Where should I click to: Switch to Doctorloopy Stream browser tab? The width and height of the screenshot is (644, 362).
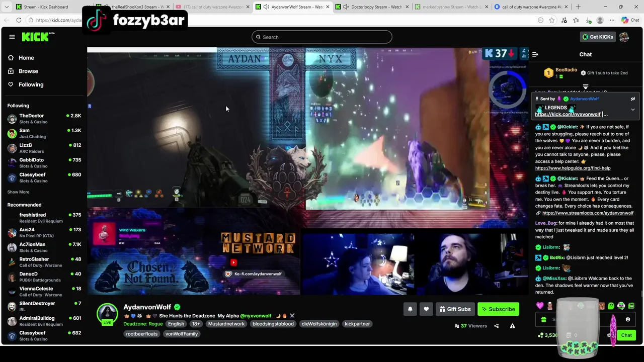coord(372,7)
